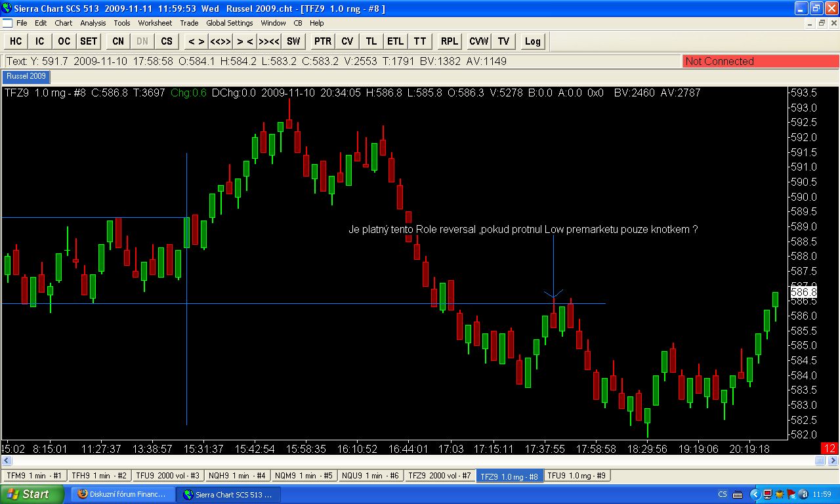840x504 pixels.
Task: Click the IC toolbar button
Action: pos(40,41)
